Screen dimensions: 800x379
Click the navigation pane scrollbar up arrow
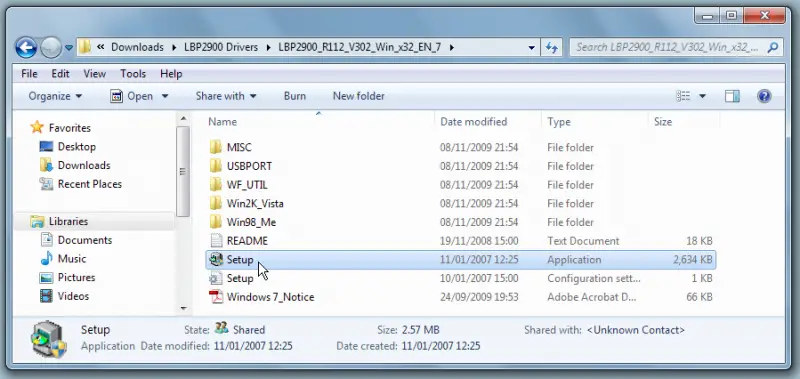[x=184, y=118]
